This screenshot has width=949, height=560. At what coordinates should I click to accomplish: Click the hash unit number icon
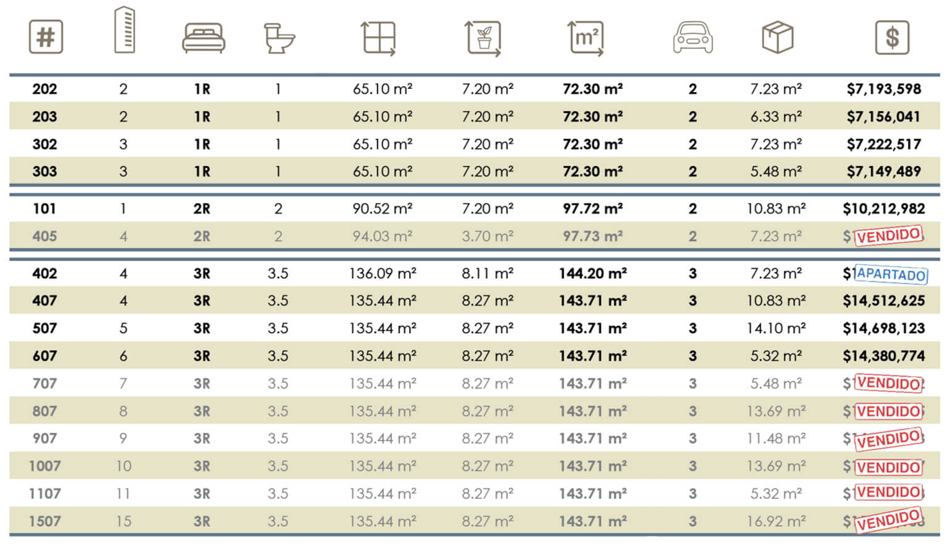46,37
